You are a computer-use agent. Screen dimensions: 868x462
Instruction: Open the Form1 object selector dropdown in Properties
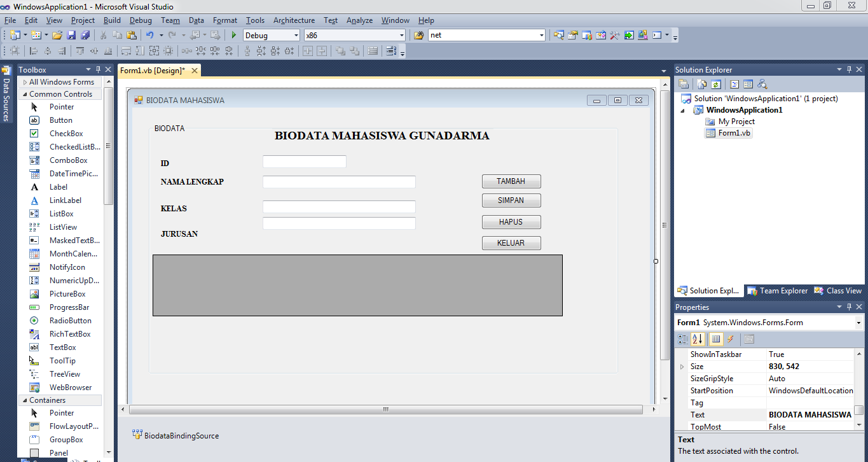coord(858,323)
